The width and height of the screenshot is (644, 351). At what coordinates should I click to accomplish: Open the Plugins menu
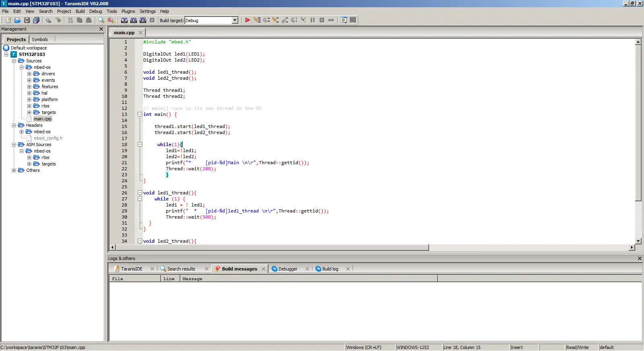click(128, 11)
